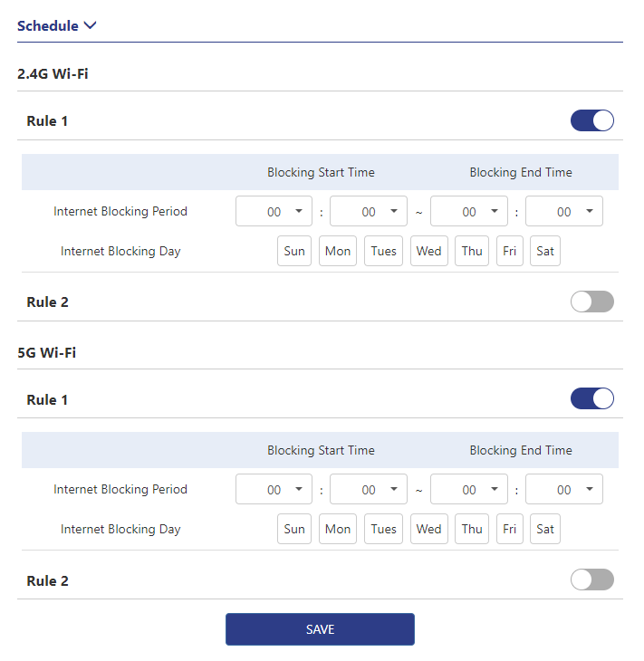Disable 5G Wi-Fi Rule 1 toggle

coord(591,398)
